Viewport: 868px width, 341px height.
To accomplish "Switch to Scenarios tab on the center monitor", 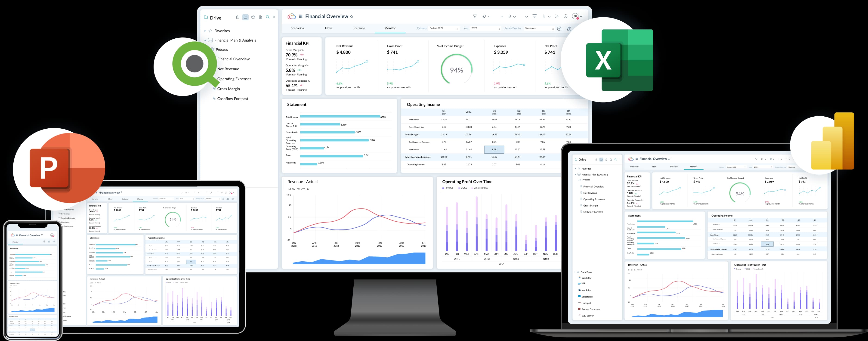I will (x=297, y=28).
